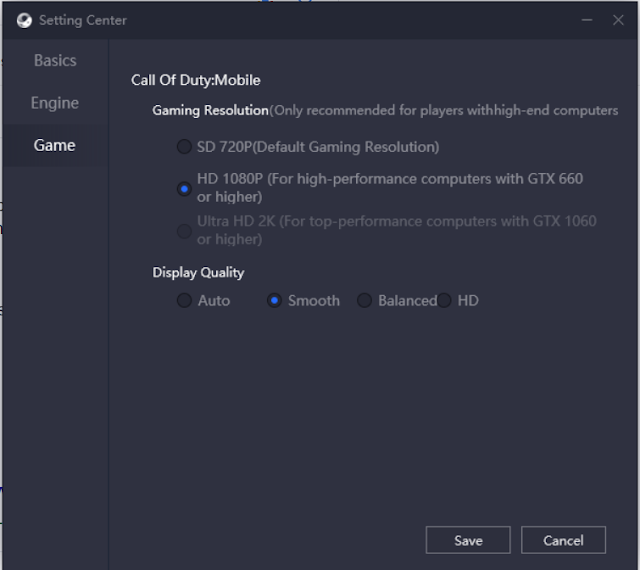Set display quality to Auto
Viewport: 640px width, 570px height.
pyautogui.click(x=184, y=301)
